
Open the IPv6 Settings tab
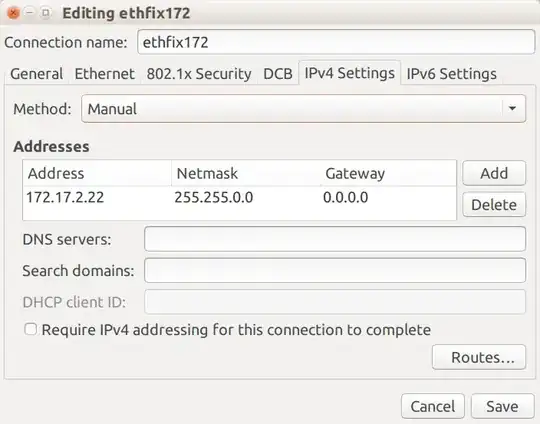[x=451, y=74]
